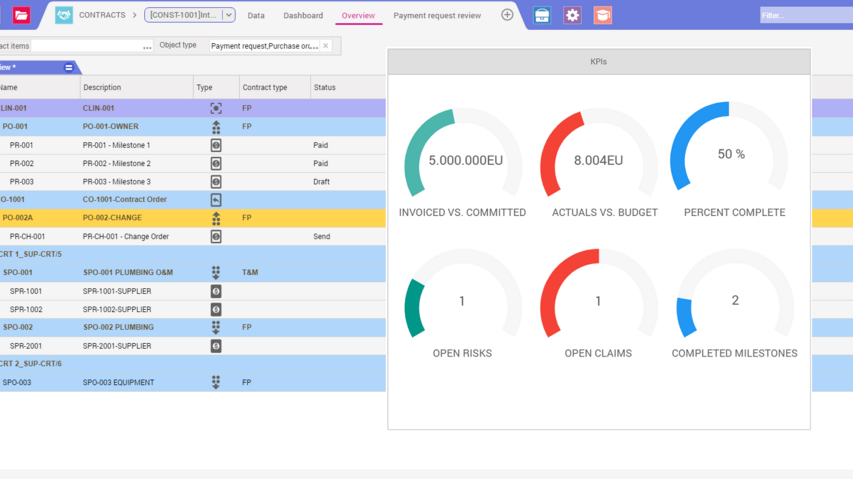
Task: Open the Payment request review tab
Action: pos(436,16)
